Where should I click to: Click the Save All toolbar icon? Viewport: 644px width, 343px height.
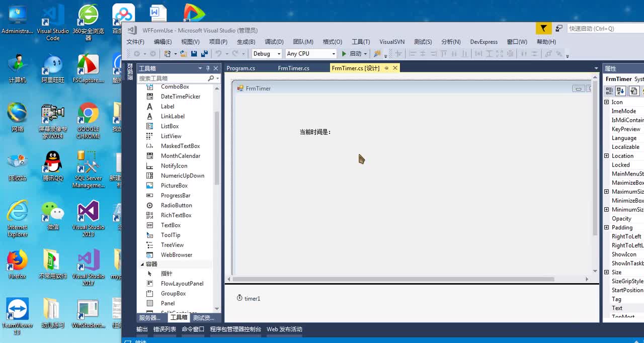pos(204,54)
